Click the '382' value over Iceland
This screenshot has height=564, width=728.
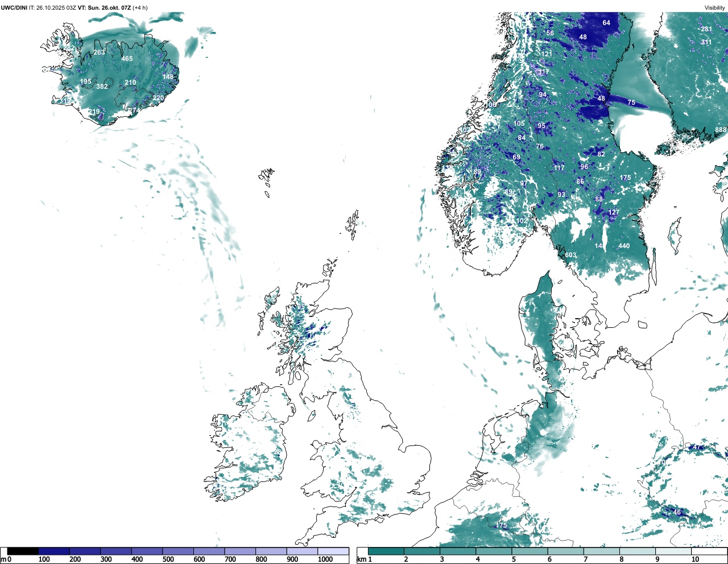[x=102, y=87]
